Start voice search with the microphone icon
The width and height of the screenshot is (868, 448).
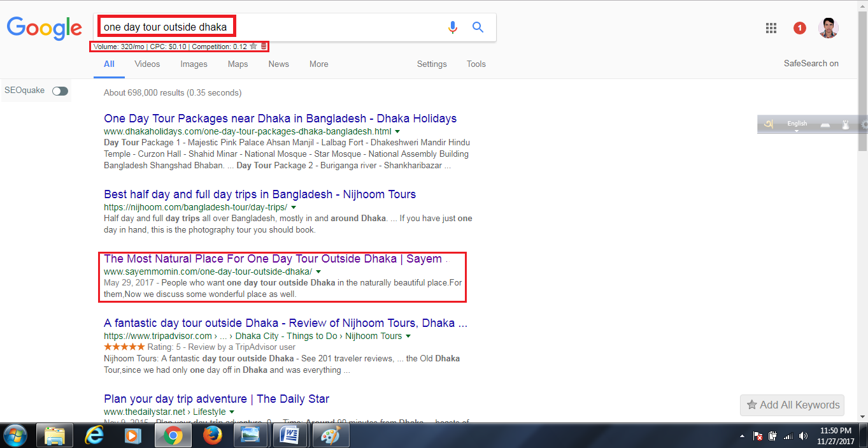pyautogui.click(x=453, y=27)
